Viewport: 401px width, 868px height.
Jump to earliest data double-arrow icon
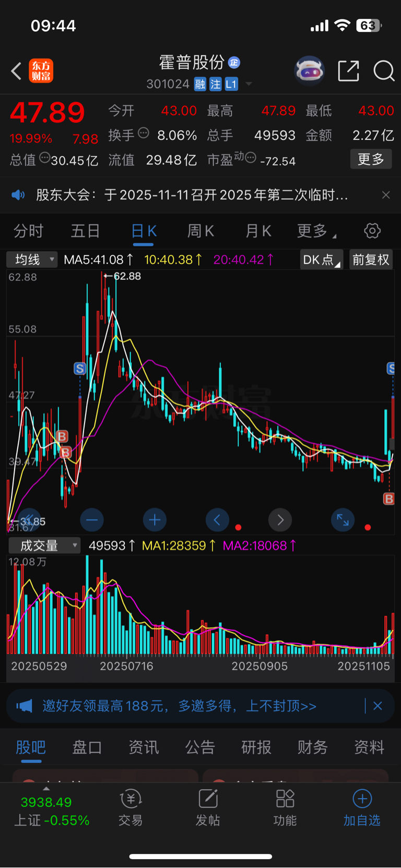click(29, 520)
